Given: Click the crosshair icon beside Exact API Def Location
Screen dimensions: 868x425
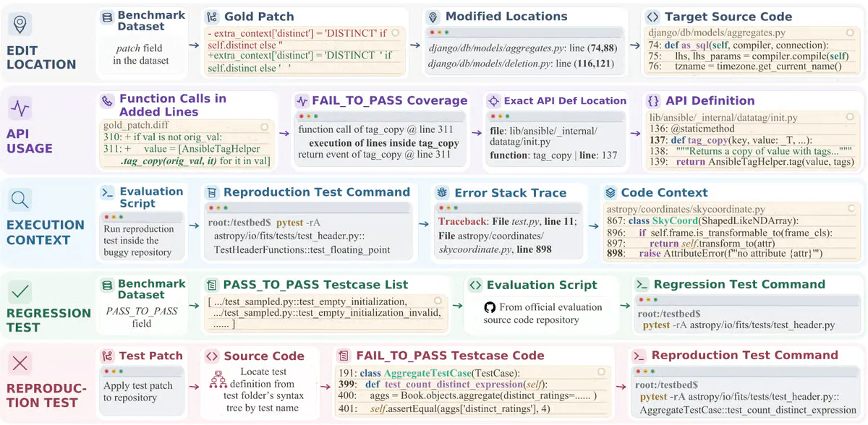Looking at the screenshot, I should 493,101.
